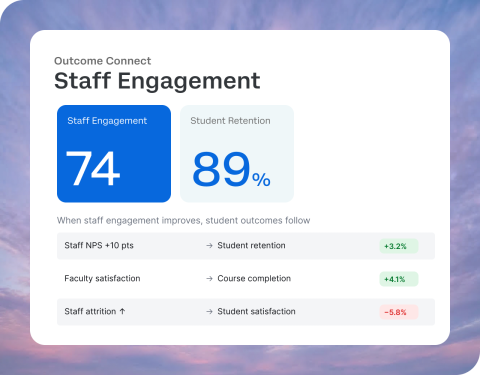Open the Staff NPS +10 pts row

(x=246, y=246)
